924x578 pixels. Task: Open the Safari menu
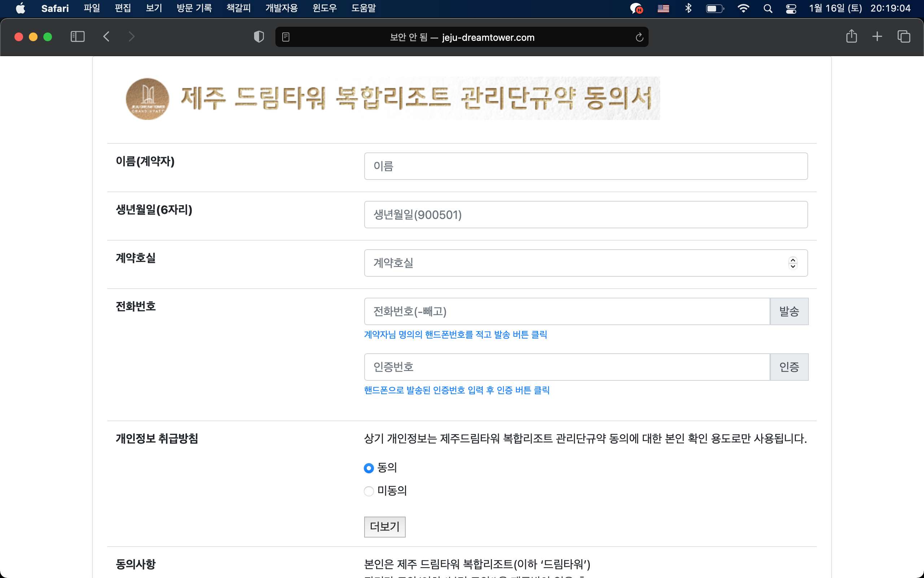[x=55, y=8]
